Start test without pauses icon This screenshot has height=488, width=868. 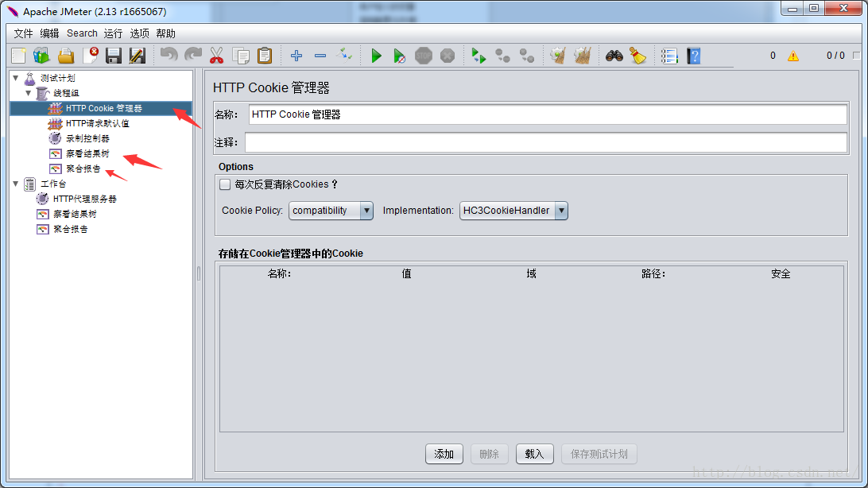click(399, 56)
